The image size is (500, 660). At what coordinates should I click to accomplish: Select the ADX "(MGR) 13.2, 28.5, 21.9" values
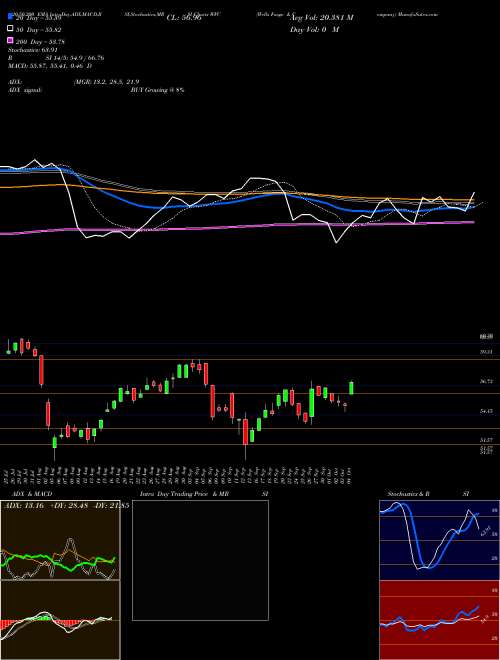tap(106, 82)
